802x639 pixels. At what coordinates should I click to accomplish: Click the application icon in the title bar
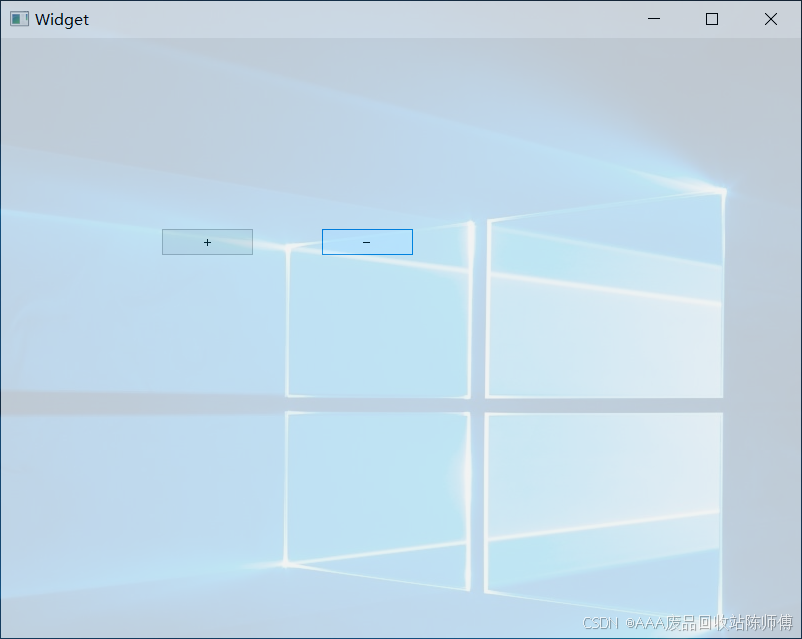pyautogui.click(x=19, y=19)
